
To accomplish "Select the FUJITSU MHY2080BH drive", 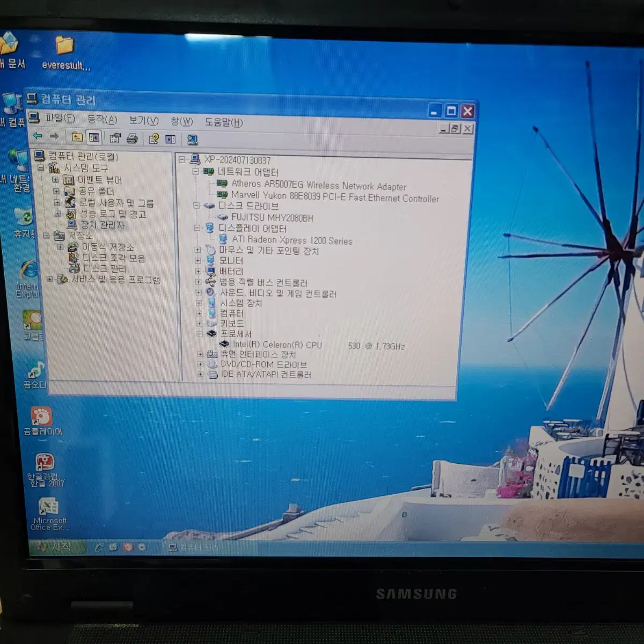I will (x=272, y=218).
